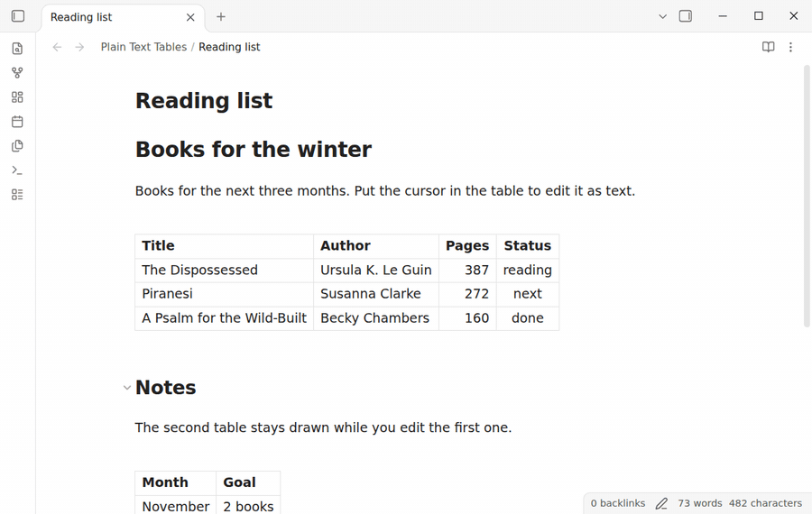812x514 pixels.
Task: Open the canvas icon in ribbon
Action: pos(17,97)
